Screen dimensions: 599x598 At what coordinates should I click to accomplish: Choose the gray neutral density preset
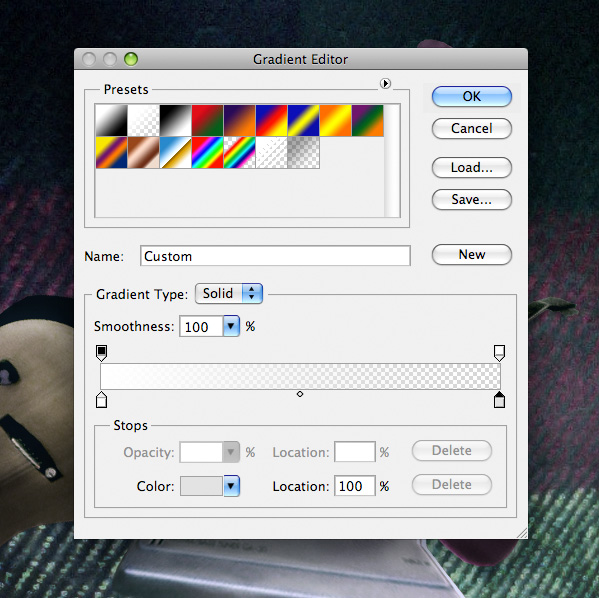[x=304, y=153]
